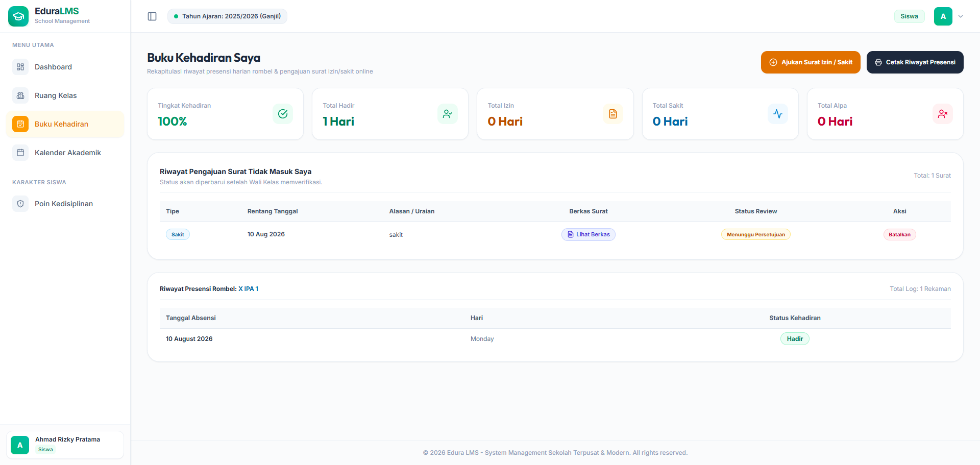Open Poin Kedisiplinan menu item
The height and width of the screenshot is (465, 980).
(x=65, y=204)
